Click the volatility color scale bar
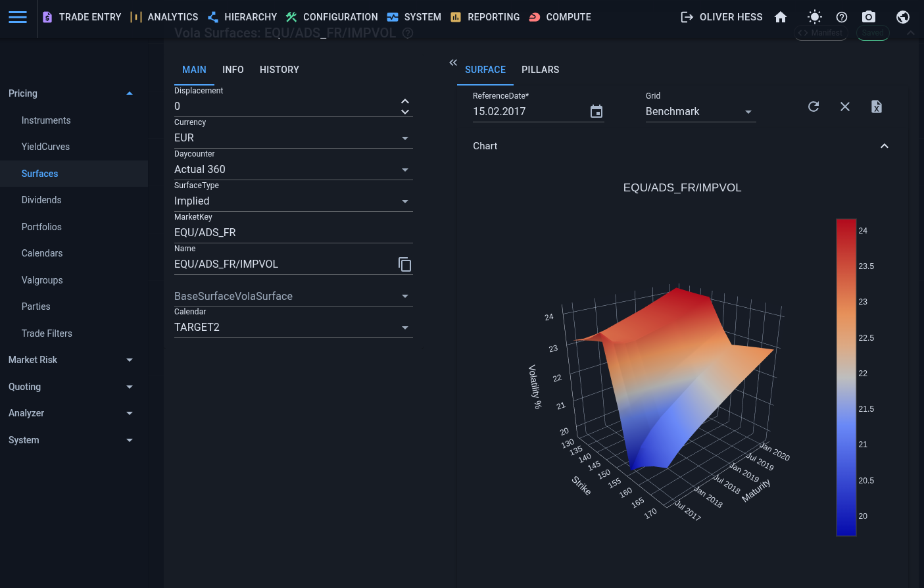Image resolution: width=924 pixels, height=588 pixels. pos(846,377)
